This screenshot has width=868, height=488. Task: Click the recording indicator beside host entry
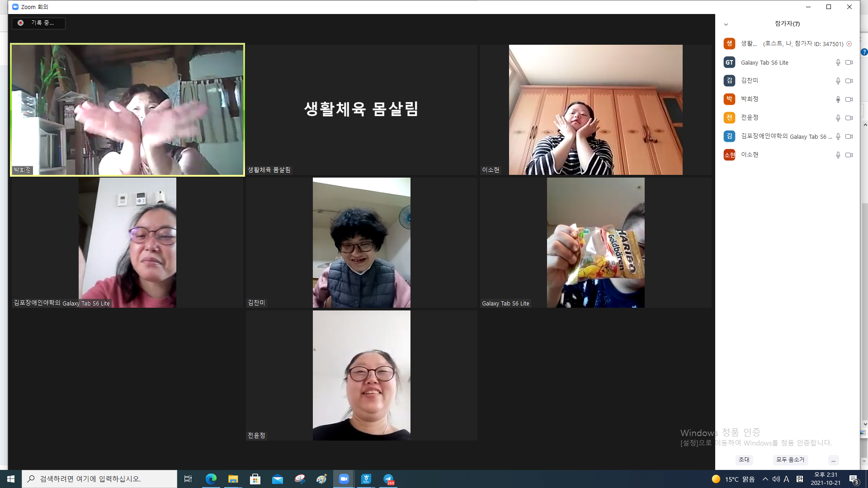coord(849,44)
